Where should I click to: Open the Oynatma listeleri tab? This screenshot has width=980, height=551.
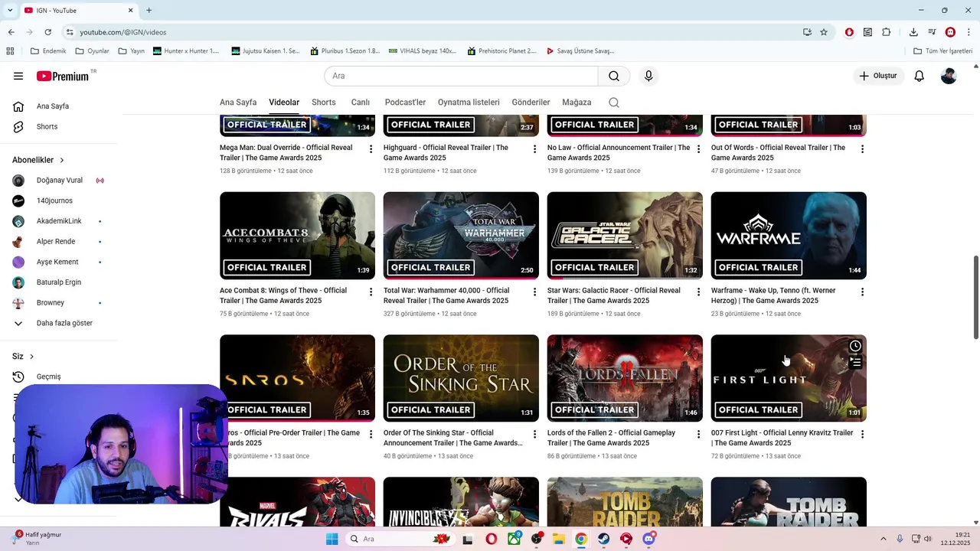coord(469,103)
